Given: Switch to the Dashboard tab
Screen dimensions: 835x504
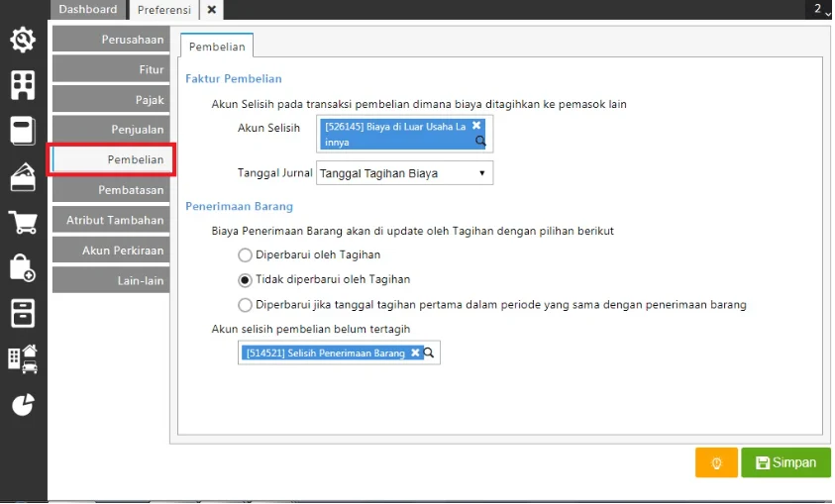Looking at the screenshot, I should (x=88, y=10).
